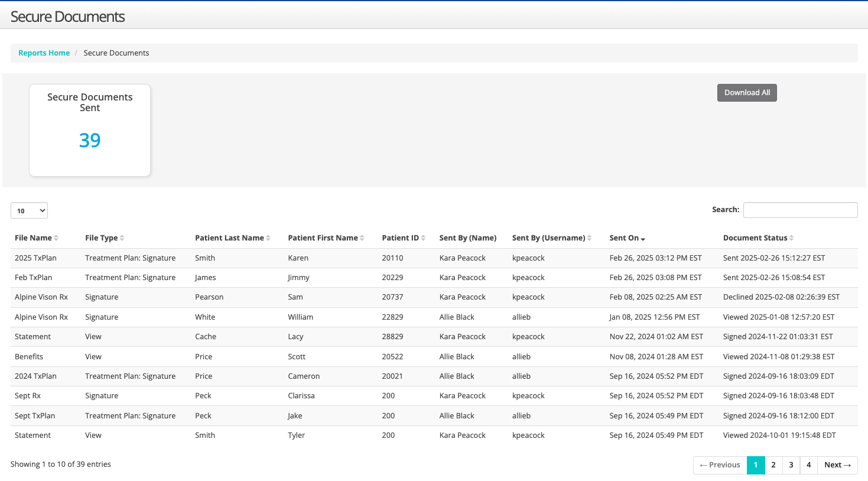Select the 2025 TxPlan file name cell

click(x=35, y=258)
